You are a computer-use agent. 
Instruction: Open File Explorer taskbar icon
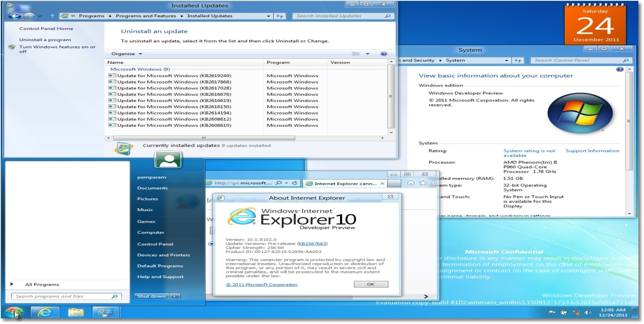(76, 312)
